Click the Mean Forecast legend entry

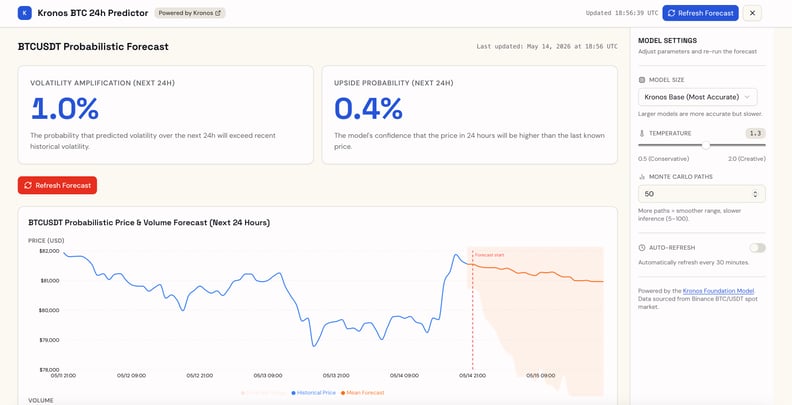click(363, 392)
